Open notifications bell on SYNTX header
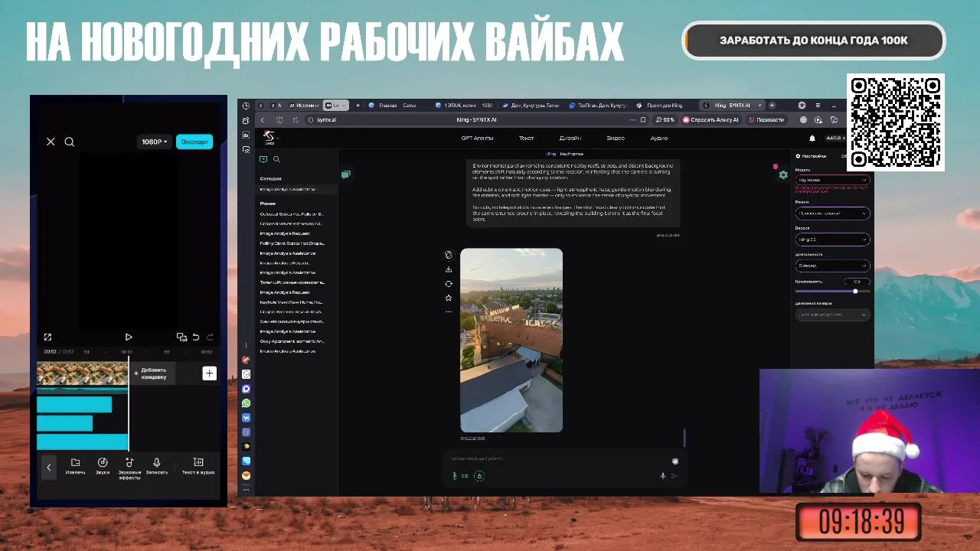Viewport: 980px width, 551px height. coord(812,139)
